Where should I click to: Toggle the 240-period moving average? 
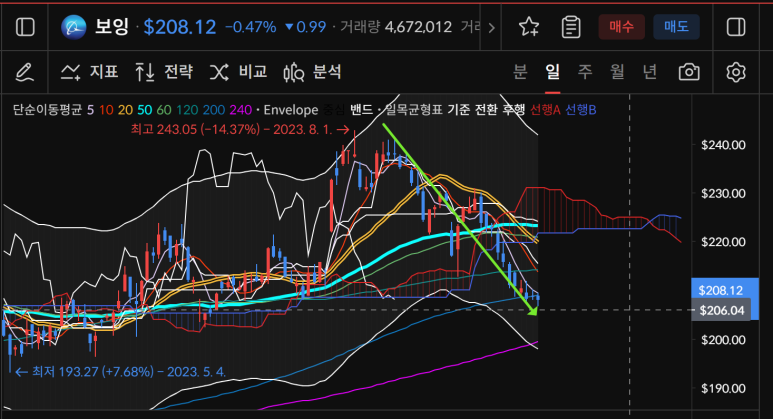(241, 109)
